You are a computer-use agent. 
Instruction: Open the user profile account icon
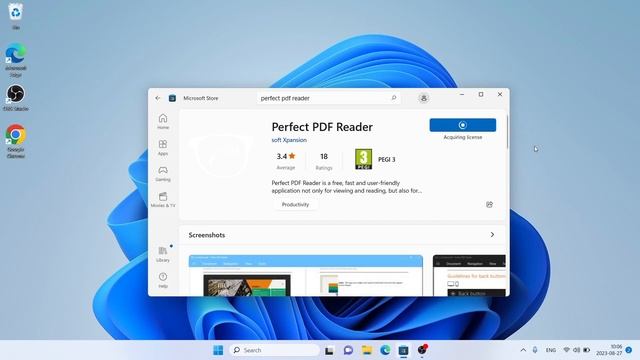click(x=424, y=98)
